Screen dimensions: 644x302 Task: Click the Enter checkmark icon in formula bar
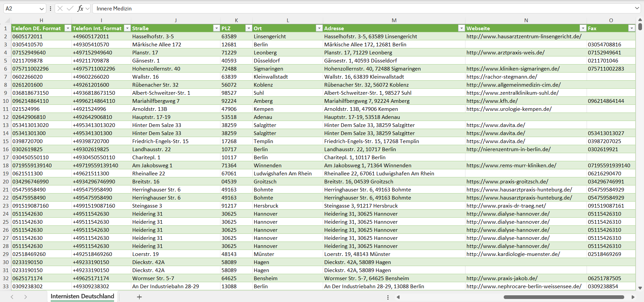pyautogui.click(x=70, y=8)
